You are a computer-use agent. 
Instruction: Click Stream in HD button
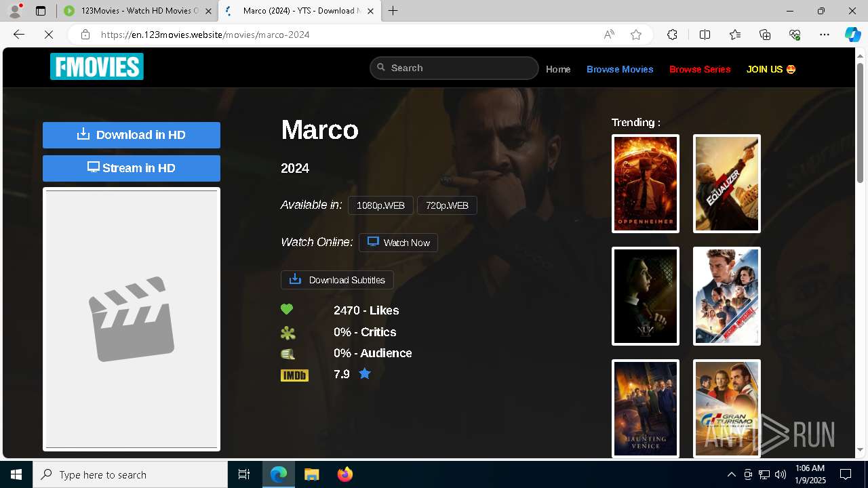132,168
